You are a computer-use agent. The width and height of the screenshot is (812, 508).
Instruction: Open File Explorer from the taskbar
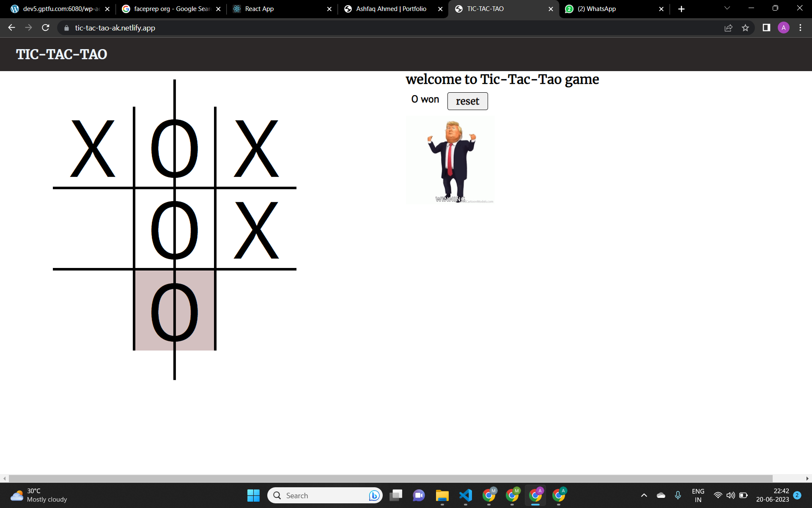click(442, 495)
